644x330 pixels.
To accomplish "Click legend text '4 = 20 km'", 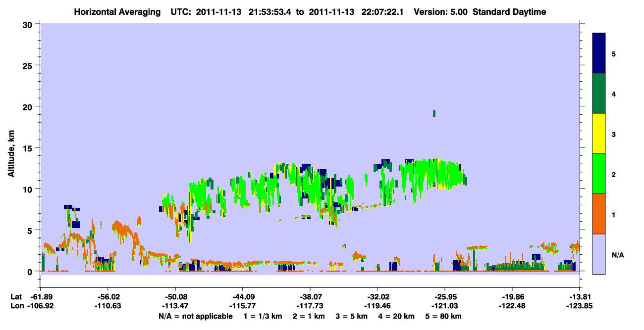I will point(397,316).
